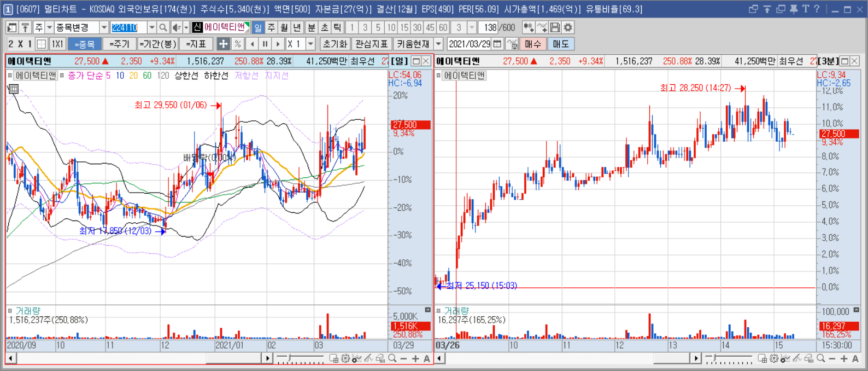Click the 관심지표 button
This screenshot has height=371, width=868.
[372, 44]
